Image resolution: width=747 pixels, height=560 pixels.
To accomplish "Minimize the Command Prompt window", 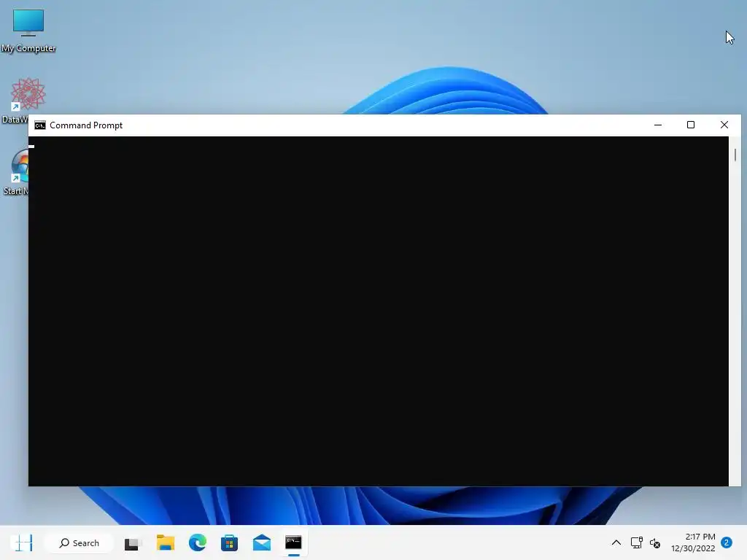I will click(658, 125).
